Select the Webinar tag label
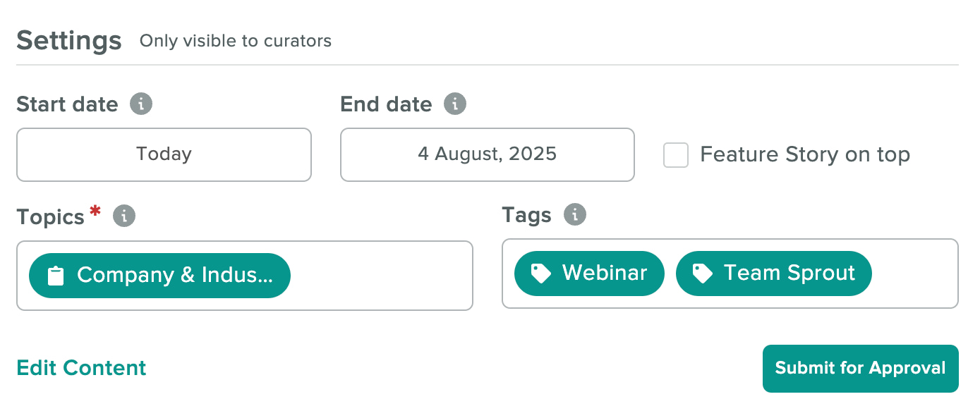This screenshot has width=980, height=399. [605, 273]
